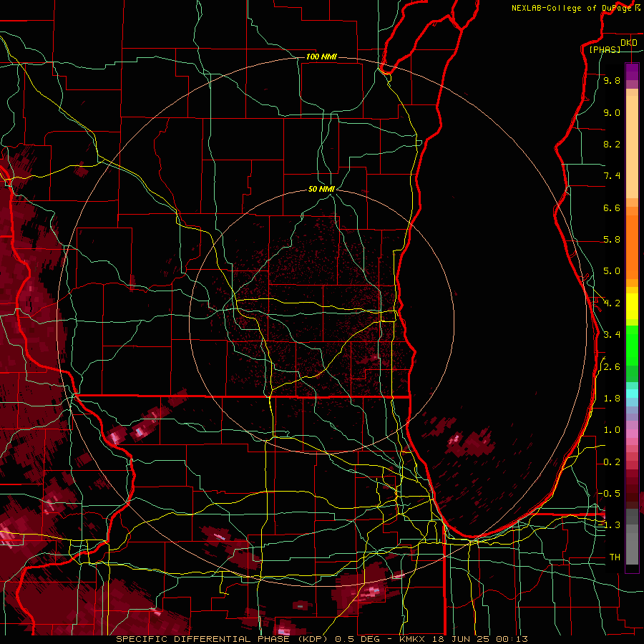Click the 7.4 legend value

[612, 176]
